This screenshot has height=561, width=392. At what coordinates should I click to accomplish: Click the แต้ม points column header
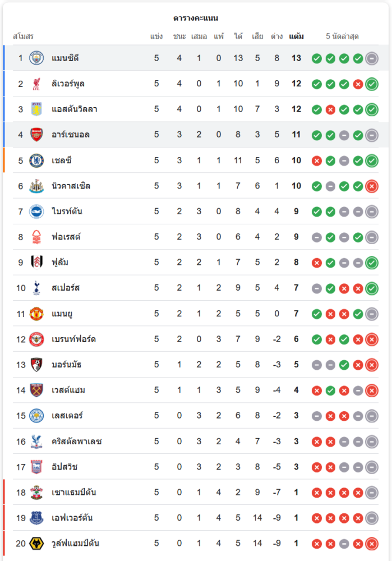296,36
